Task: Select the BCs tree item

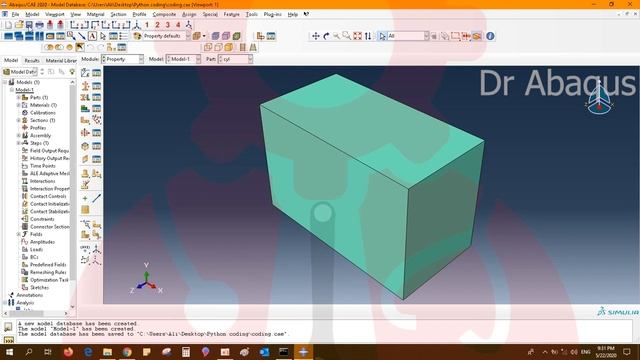Action: (x=34, y=257)
